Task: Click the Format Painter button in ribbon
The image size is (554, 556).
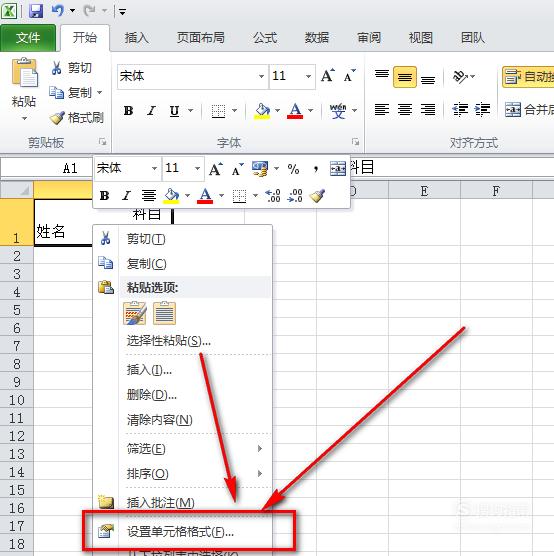Action: 77,118
